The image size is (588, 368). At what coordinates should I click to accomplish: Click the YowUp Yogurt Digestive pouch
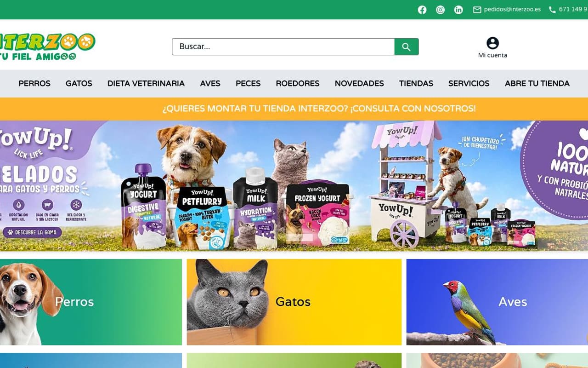click(x=143, y=207)
